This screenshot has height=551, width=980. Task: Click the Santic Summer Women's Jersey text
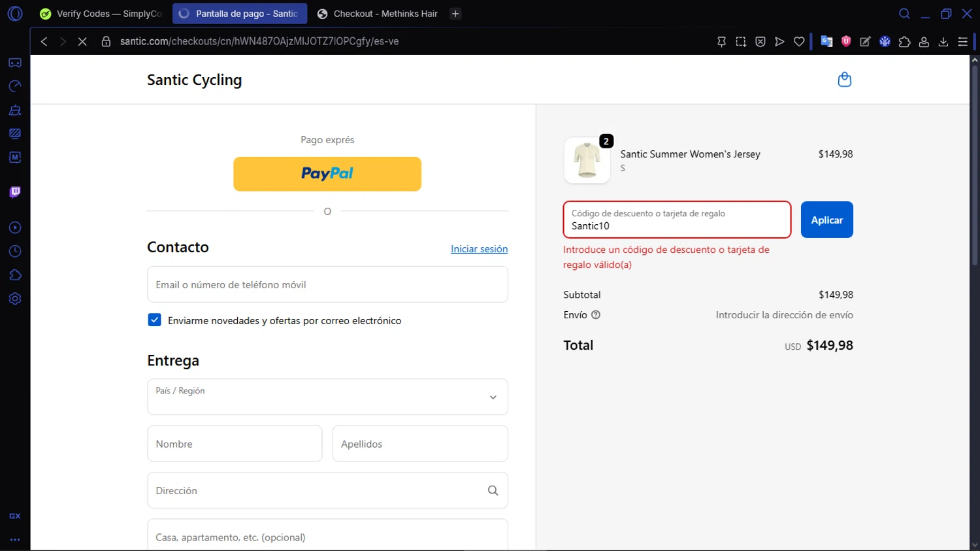pos(690,154)
